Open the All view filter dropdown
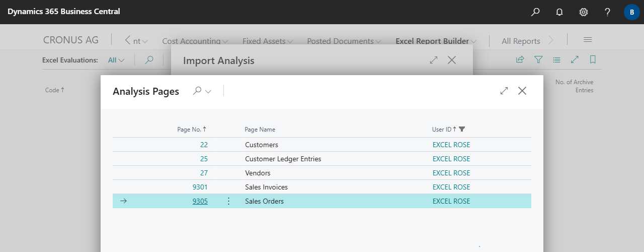644x252 pixels. 116,60
